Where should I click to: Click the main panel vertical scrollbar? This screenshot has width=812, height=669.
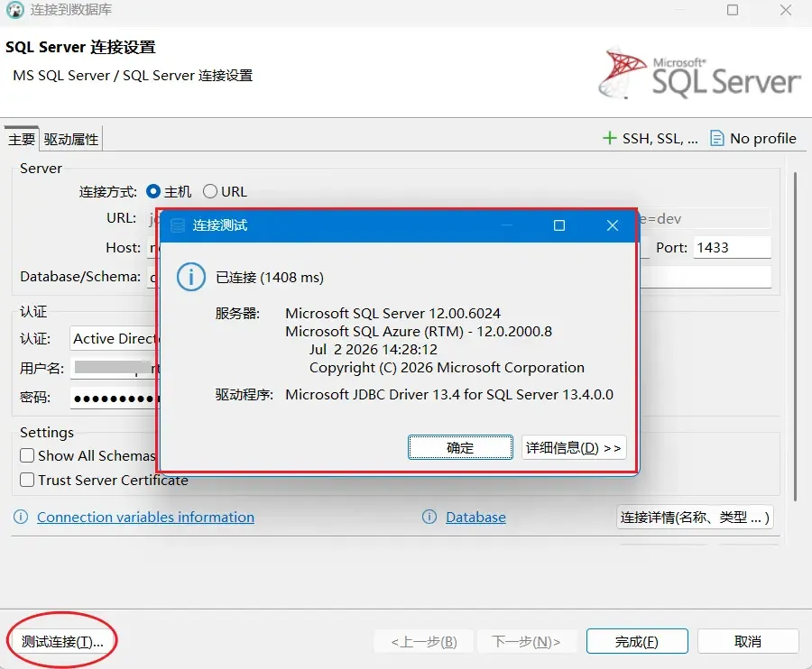(x=796, y=336)
